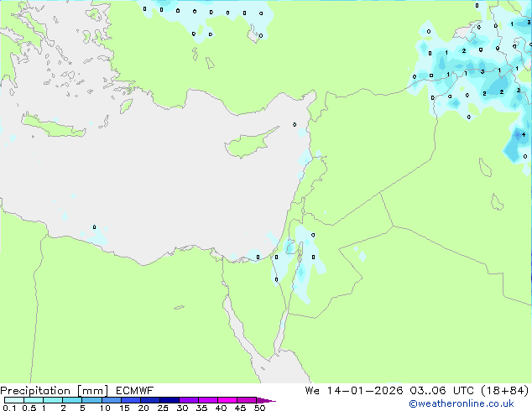Click legend scale label '15'
This screenshot has width=532, height=411.
click(124, 408)
